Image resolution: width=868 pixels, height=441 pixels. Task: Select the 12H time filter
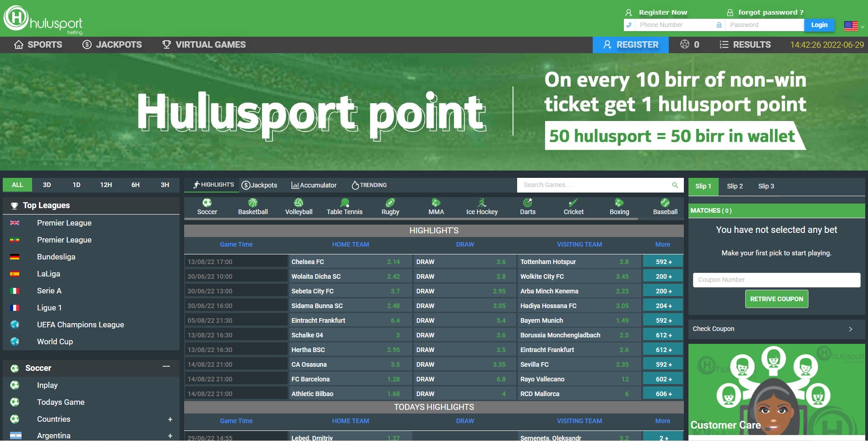click(106, 185)
